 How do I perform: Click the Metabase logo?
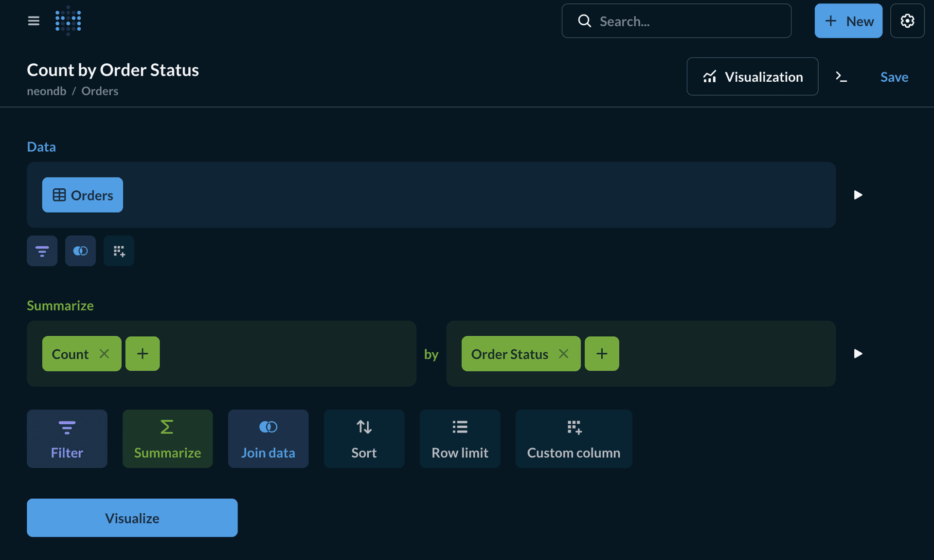(x=68, y=21)
